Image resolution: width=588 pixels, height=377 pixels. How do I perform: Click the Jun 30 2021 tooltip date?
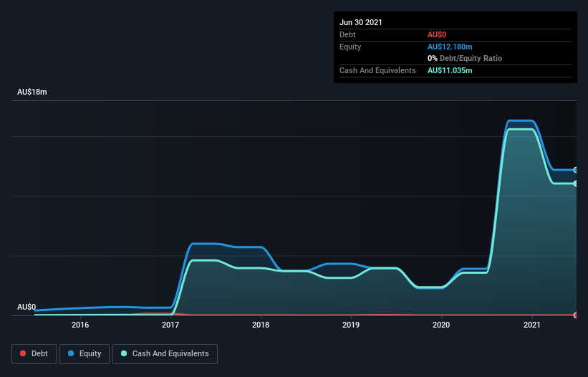(361, 22)
